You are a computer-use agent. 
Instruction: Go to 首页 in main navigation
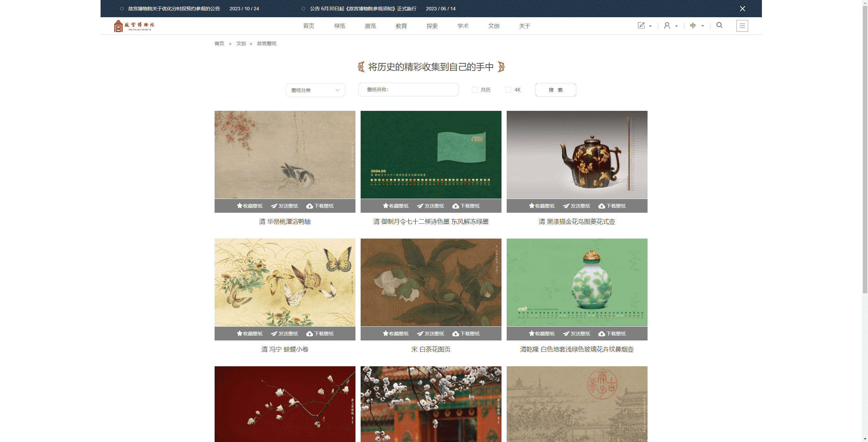point(309,26)
